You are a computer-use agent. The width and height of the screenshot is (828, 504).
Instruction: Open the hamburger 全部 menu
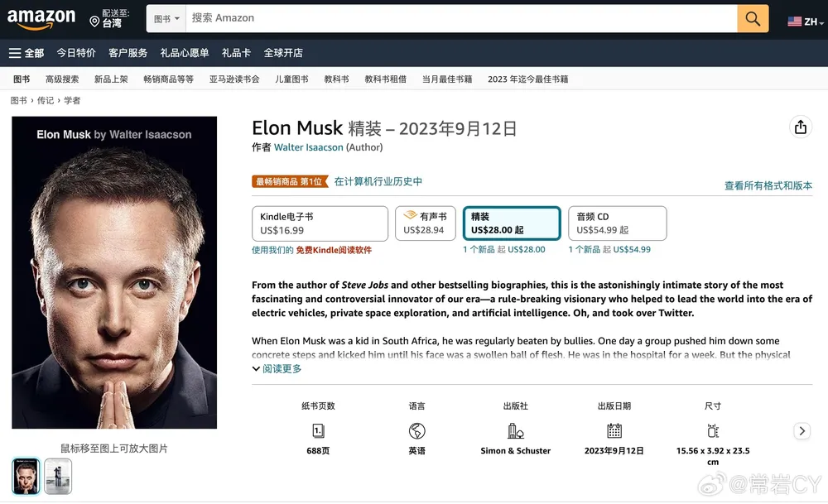click(26, 53)
